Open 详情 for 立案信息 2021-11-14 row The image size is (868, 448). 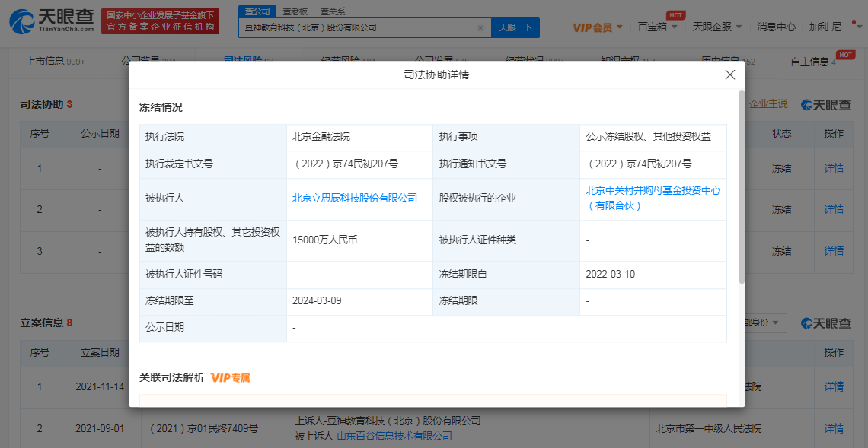coord(834,386)
